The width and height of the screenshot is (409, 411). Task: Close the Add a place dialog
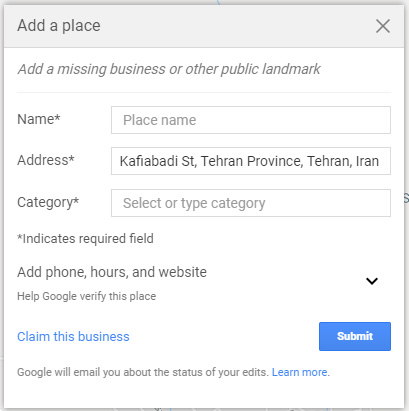[x=383, y=26]
